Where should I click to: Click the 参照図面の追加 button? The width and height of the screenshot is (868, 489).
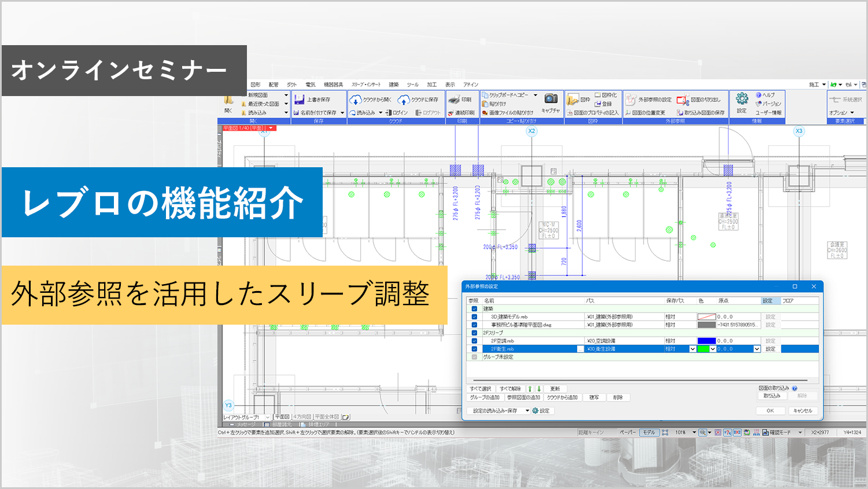click(523, 398)
